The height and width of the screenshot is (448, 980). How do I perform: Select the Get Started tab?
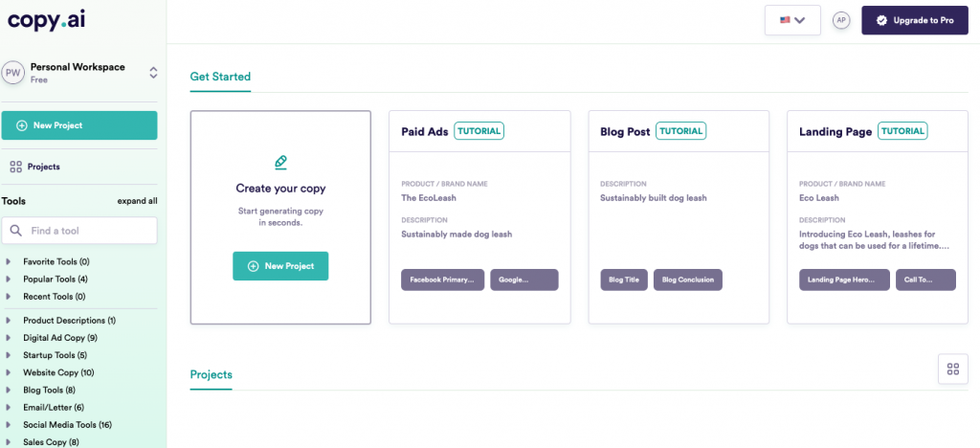tap(220, 77)
